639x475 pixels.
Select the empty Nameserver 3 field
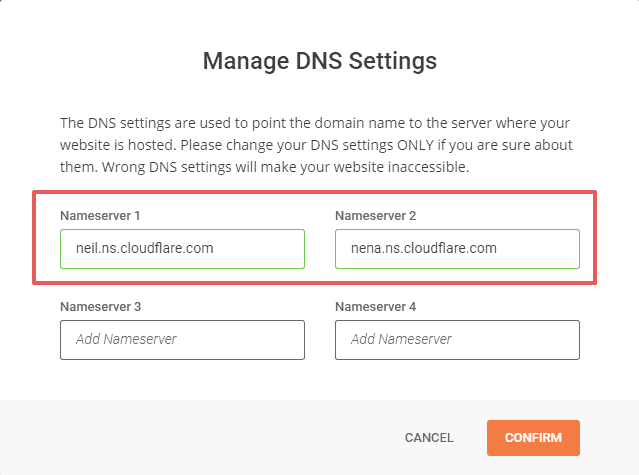(x=182, y=340)
